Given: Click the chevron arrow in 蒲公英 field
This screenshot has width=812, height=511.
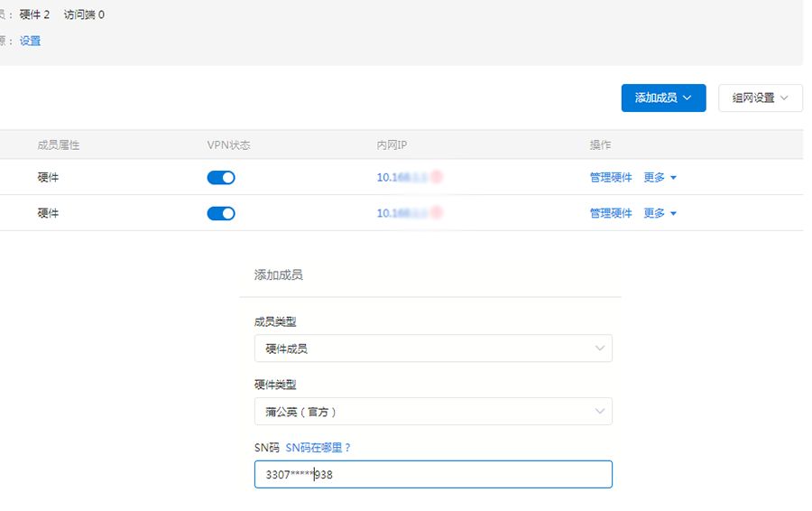Looking at the screenshot, I should (x=600, y=412).
